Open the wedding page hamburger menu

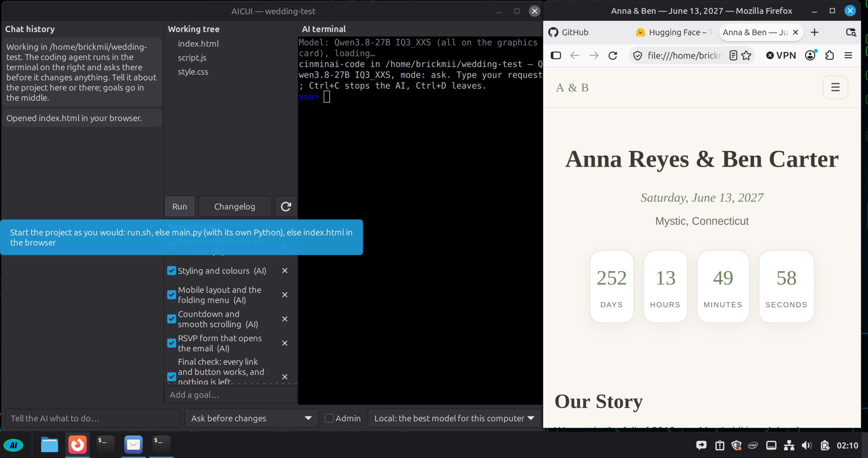835,87
